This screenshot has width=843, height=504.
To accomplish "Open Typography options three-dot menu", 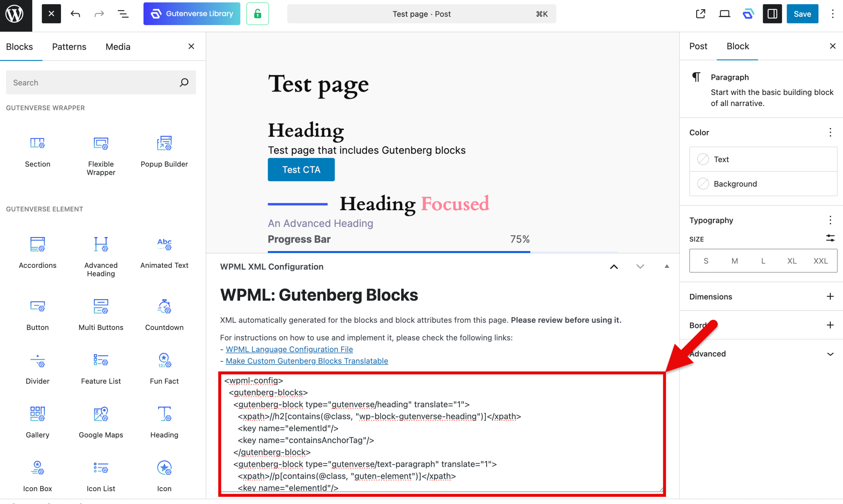I will [830, 220].
